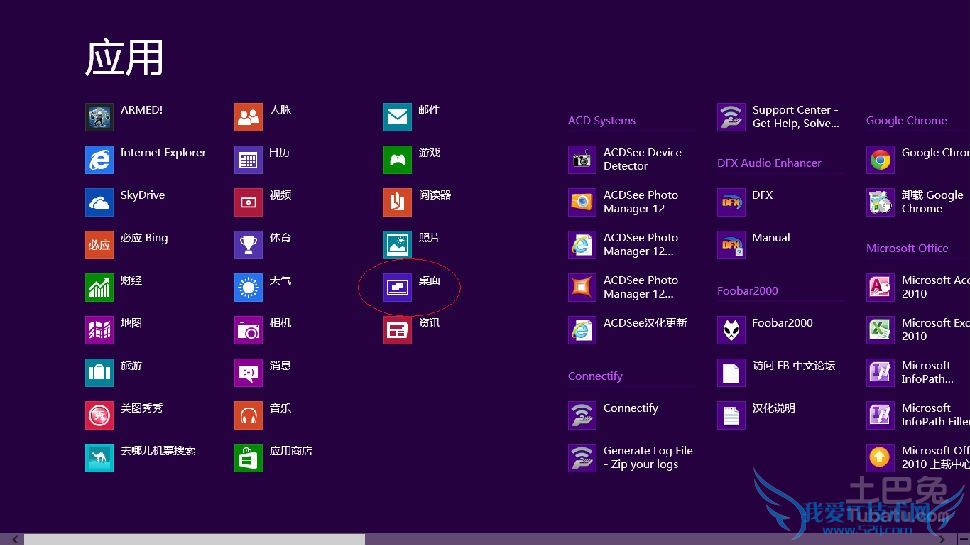Open the SkyDrive app icon
970x545 pixels.
point(99,202)
